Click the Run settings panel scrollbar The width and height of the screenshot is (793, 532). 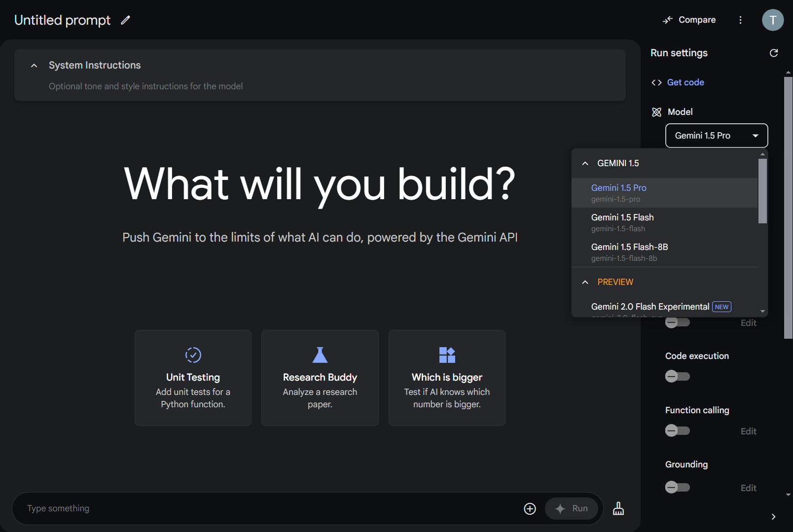coord(788,208)
